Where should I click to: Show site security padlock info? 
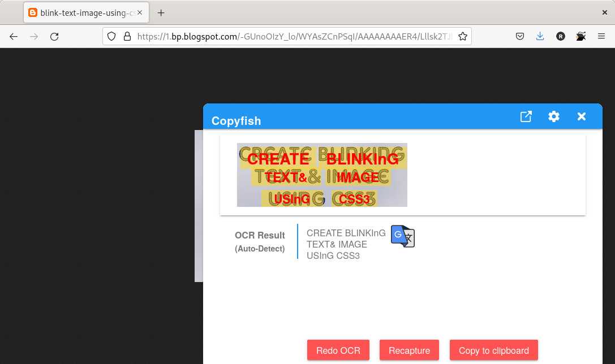point(127,36)
